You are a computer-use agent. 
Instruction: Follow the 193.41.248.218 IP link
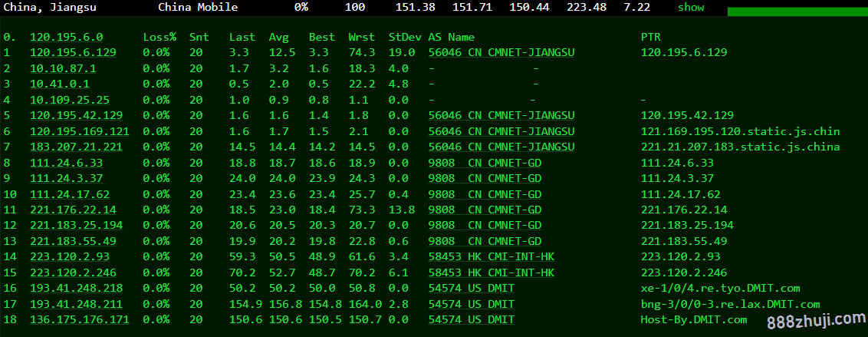point(77,288)
